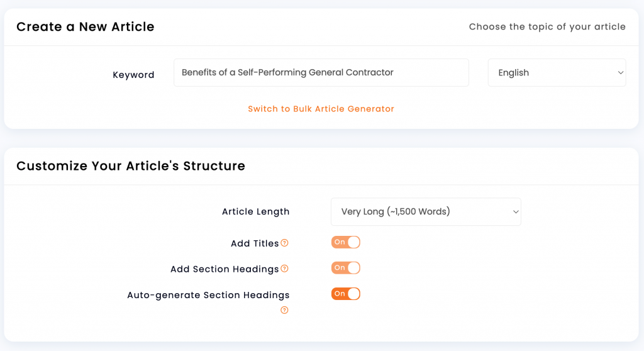Click the Add Section Headings label text
Image resolution: width=644 pixels, height=351 pixels.
pyautogui.click(x=225, y=269)
